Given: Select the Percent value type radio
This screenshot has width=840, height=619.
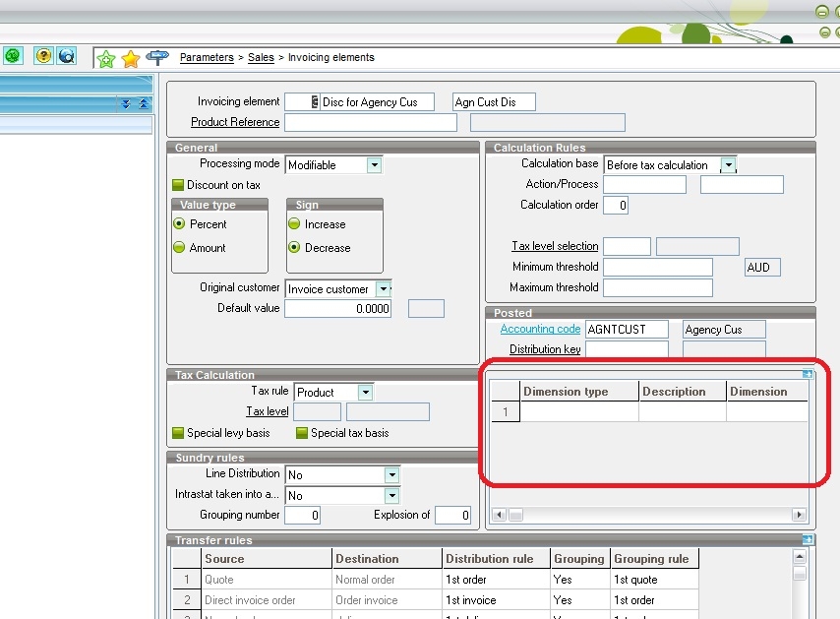Looking at the screenshot, I should coord(179,223).
